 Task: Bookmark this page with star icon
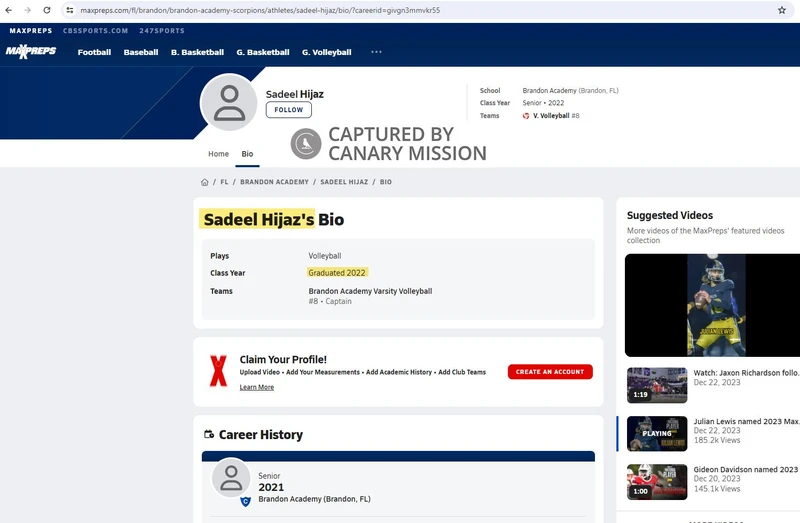pyautogui.click(x=781, y=10)
